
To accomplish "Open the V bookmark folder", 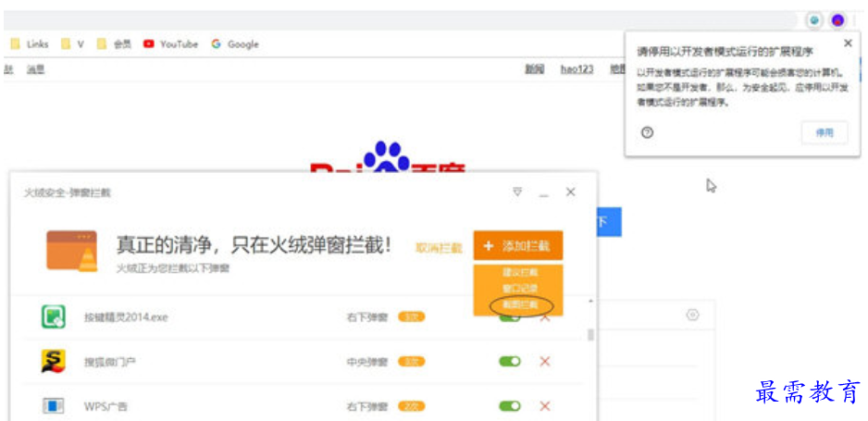I will click(x=72, y=44).
